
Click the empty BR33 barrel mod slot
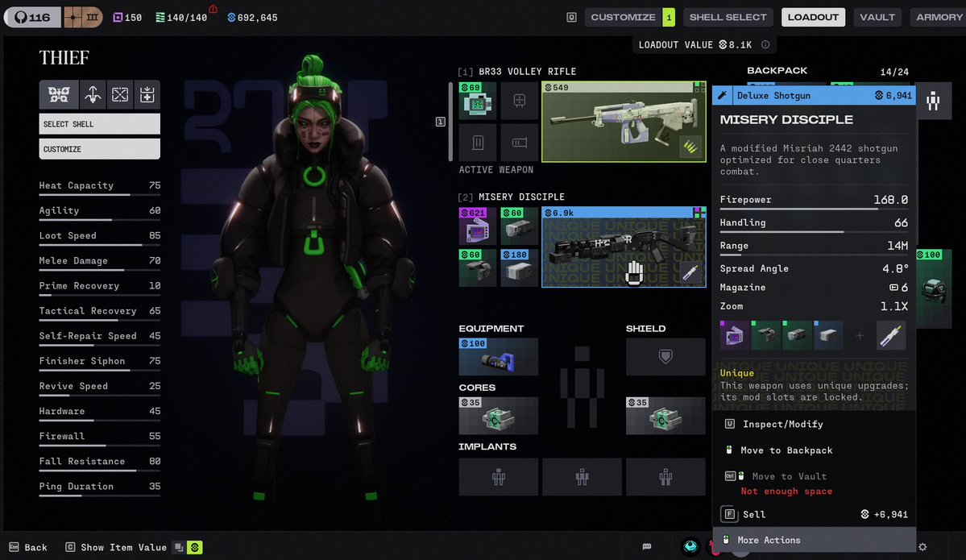520,143
